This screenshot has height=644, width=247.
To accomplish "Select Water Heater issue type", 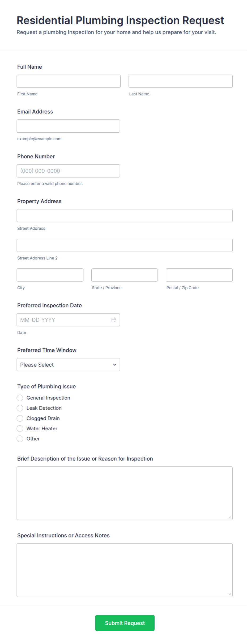I will click(x=20, y=428).
